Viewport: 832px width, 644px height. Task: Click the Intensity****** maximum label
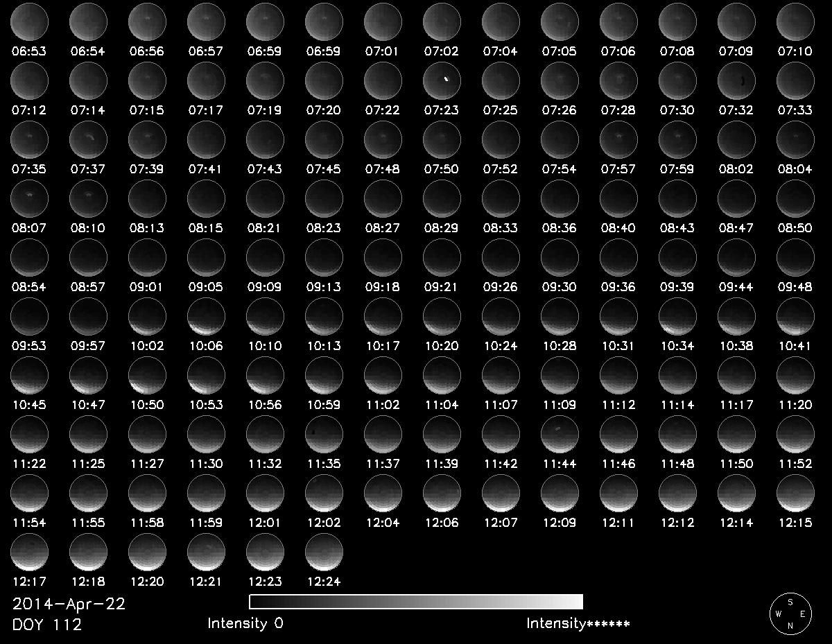[578, 623]
